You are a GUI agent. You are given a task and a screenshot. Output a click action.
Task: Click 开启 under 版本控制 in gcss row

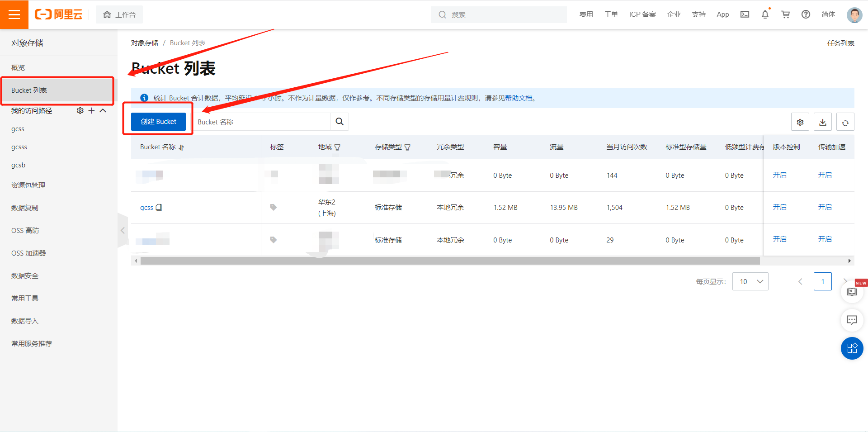point(780,207)
